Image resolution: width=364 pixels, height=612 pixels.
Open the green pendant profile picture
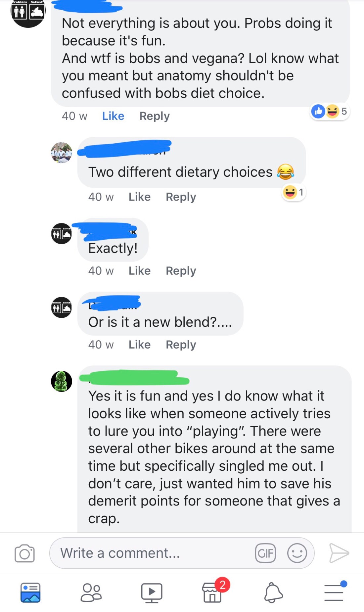62,381
